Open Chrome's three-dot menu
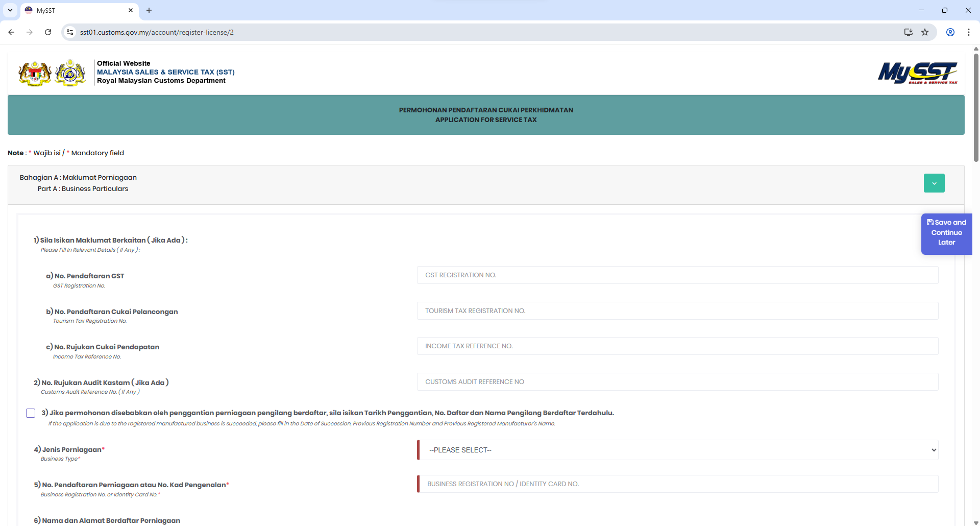 pyautogui.click(x=969, y=32)
